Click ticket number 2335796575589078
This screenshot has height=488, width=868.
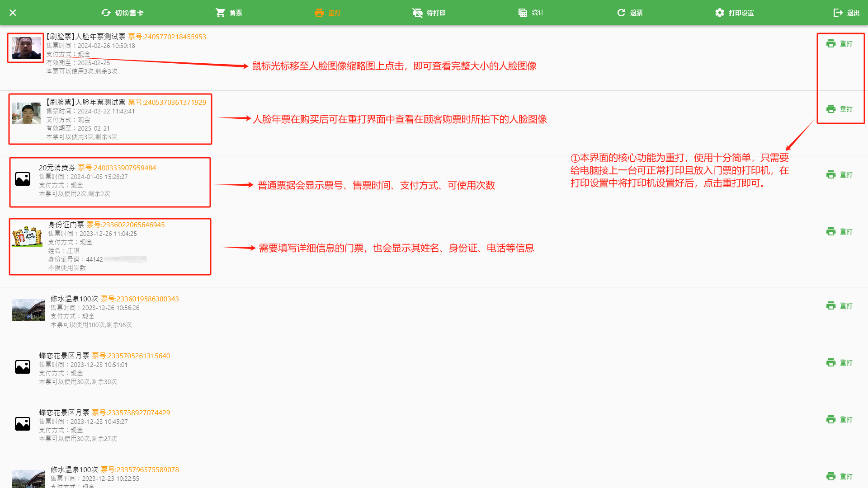point(140,470)
